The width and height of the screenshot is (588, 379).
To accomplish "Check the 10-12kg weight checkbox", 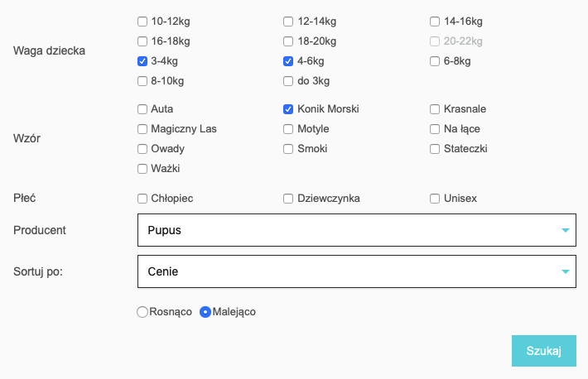I will point(142,22).
